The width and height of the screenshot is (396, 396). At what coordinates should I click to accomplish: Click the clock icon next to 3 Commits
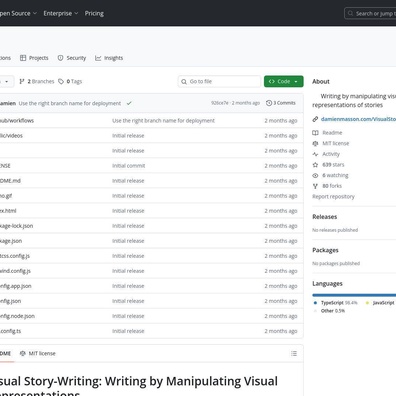tap(269, 103)
